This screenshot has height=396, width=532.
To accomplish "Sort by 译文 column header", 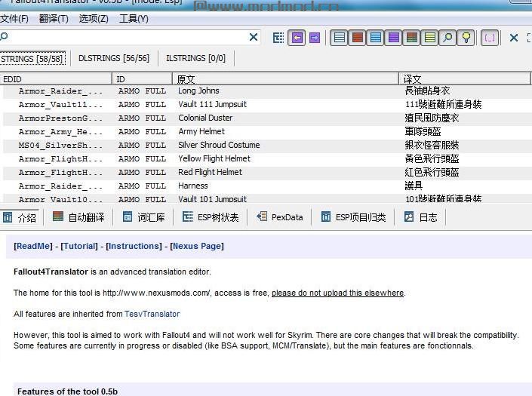I will coord(465,79).
